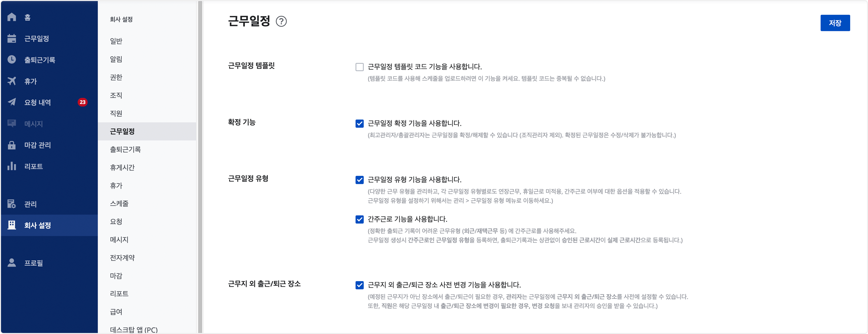The height and width of the screenshot is (334, 868).
Task: Click the blue 저장 save button
Action: point(835,23)
